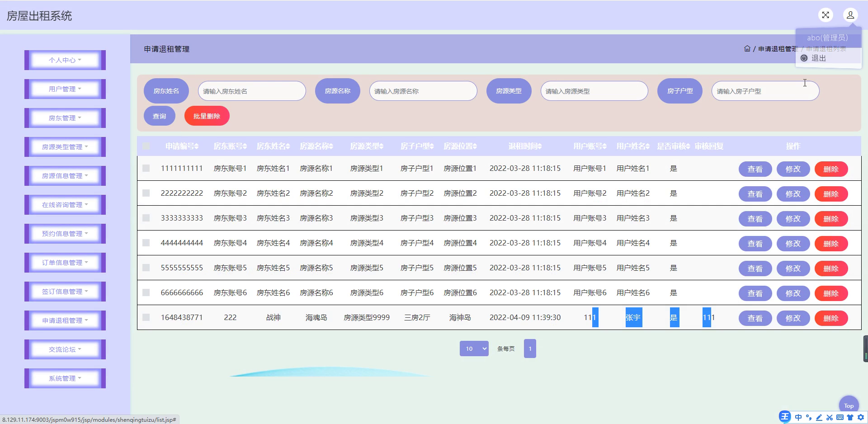868x424 pixels.
Task: Expand the 在线咨询管理 sidebar menu
Action: tap(65, 205)
